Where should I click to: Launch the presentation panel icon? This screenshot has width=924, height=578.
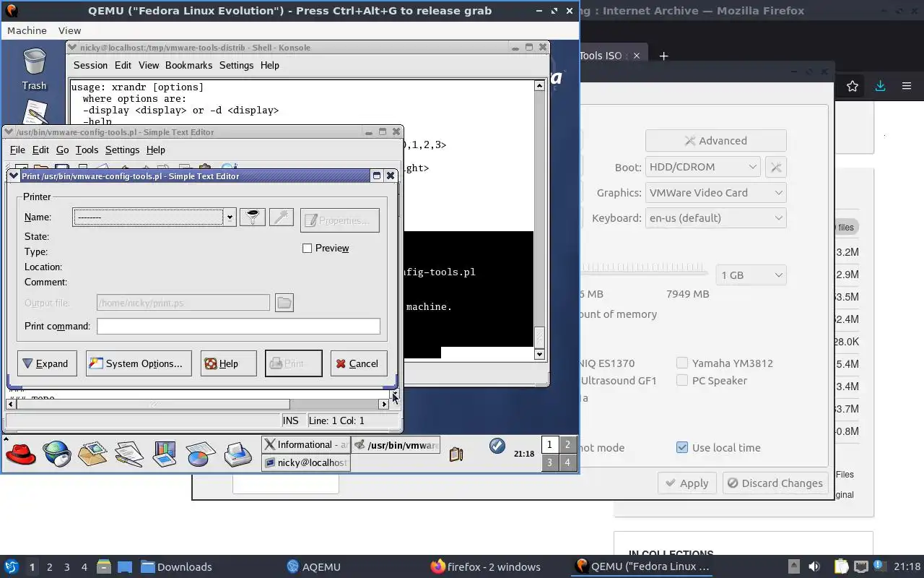pyautogui.click(x=165, y=454)
